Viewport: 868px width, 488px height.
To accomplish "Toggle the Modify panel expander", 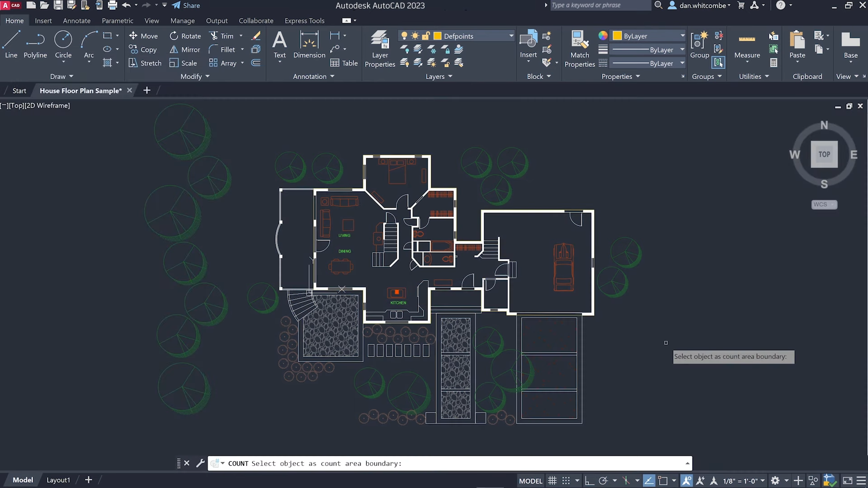I will coord(207,76).
